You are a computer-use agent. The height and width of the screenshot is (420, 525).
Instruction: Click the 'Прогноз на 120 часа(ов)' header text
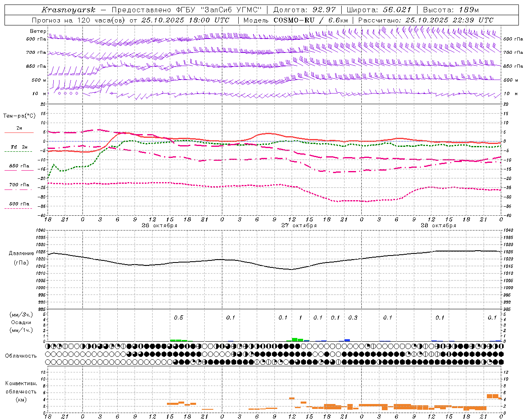(78, 20)
